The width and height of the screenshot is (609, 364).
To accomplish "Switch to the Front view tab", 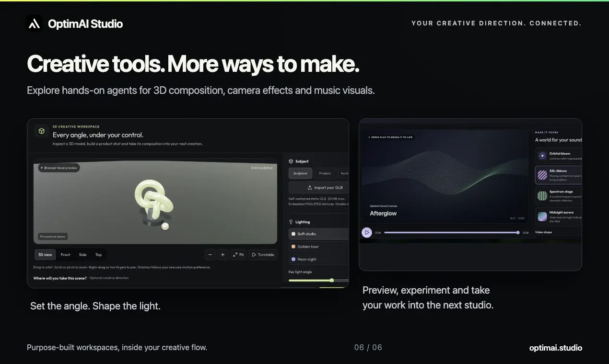I will click(66, 255).
